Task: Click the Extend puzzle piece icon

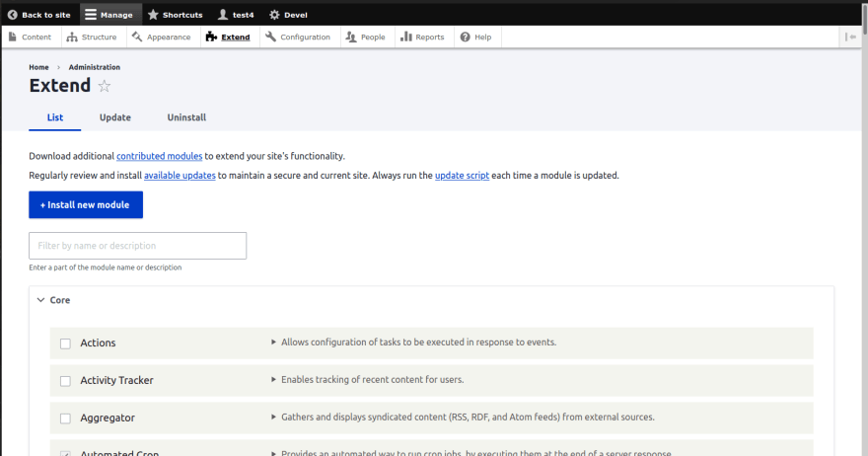Action: click(x=211, y=37)
